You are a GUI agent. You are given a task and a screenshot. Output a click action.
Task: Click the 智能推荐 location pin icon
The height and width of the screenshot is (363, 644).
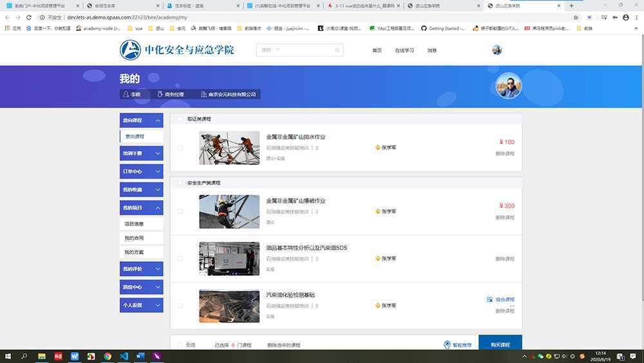click(x=448, y=345)
